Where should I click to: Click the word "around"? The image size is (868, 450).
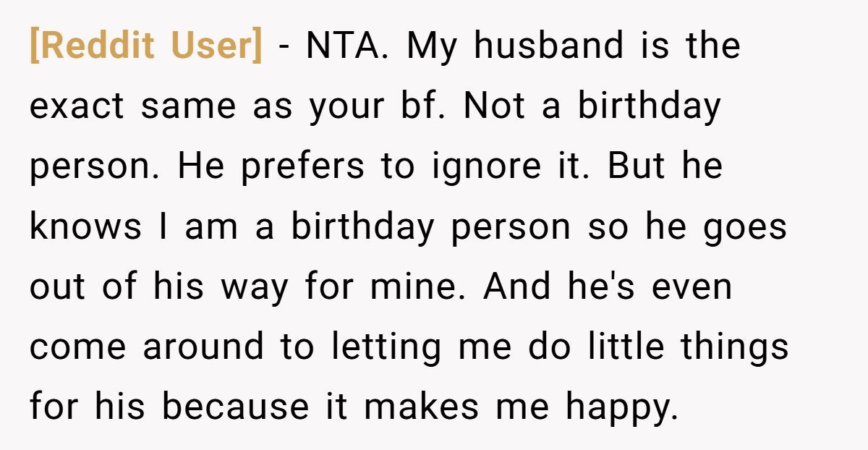click(x=204, y=347)
